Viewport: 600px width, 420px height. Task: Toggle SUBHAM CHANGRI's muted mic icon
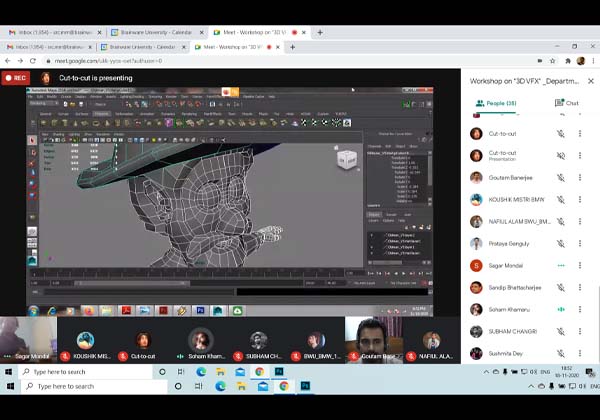[x=561, y=332]
